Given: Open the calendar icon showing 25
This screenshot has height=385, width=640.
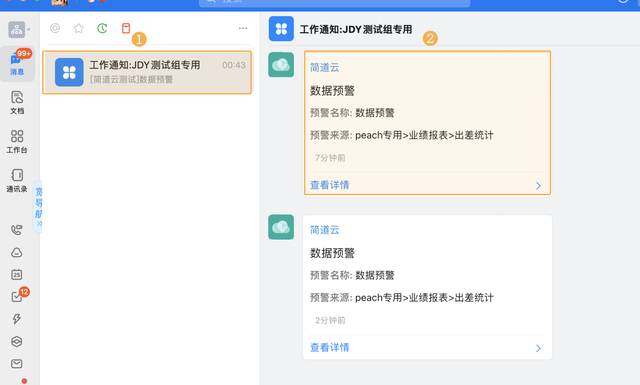Looking at the screenshot, I should (x=17, y=275).
